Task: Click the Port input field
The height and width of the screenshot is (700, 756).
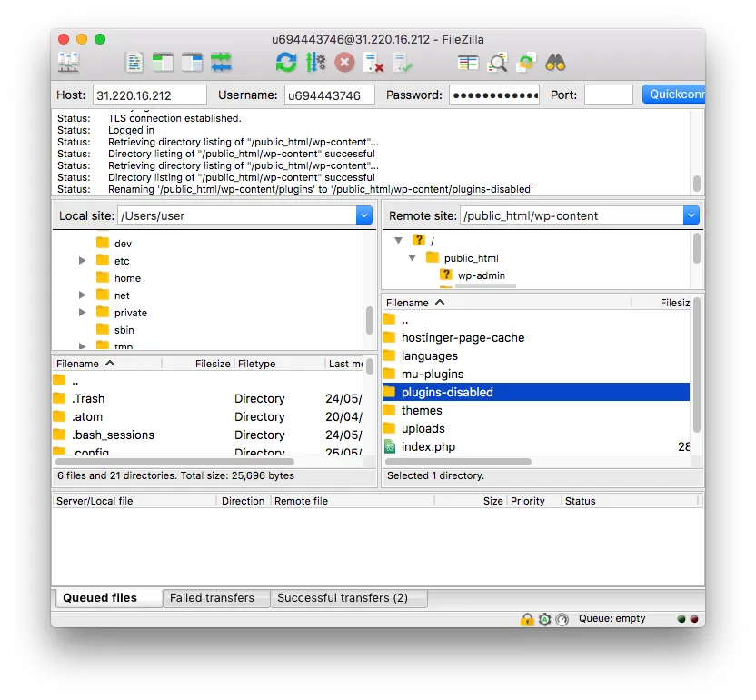Action: (x=609, y=95)
